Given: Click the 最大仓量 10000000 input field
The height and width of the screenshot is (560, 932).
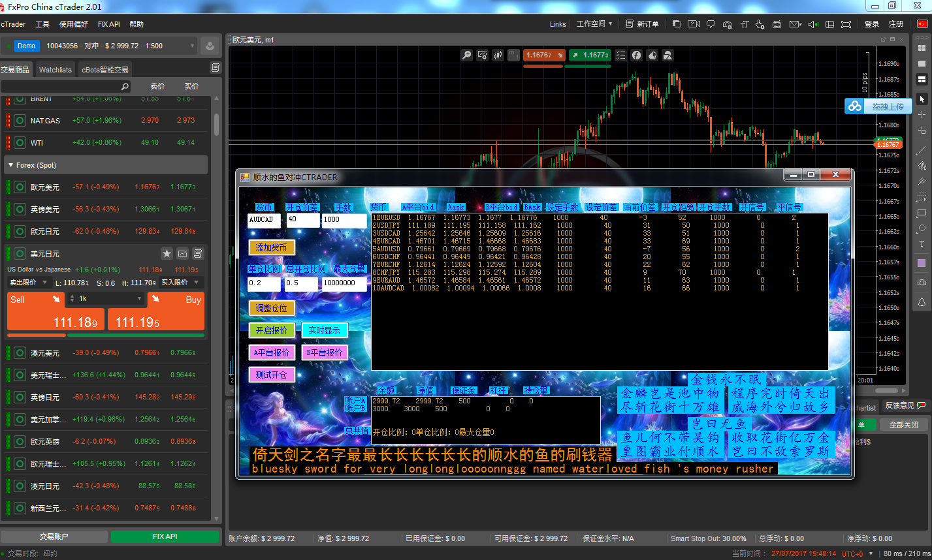Looking at the screenshot, I should 344,283.
